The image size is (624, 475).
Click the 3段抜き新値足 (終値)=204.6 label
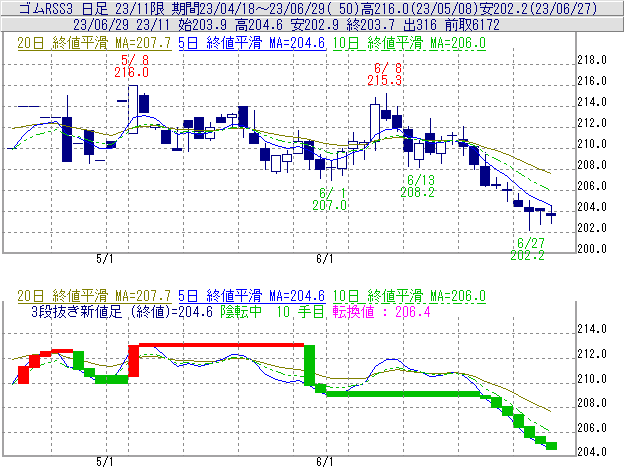coord(122,311)
